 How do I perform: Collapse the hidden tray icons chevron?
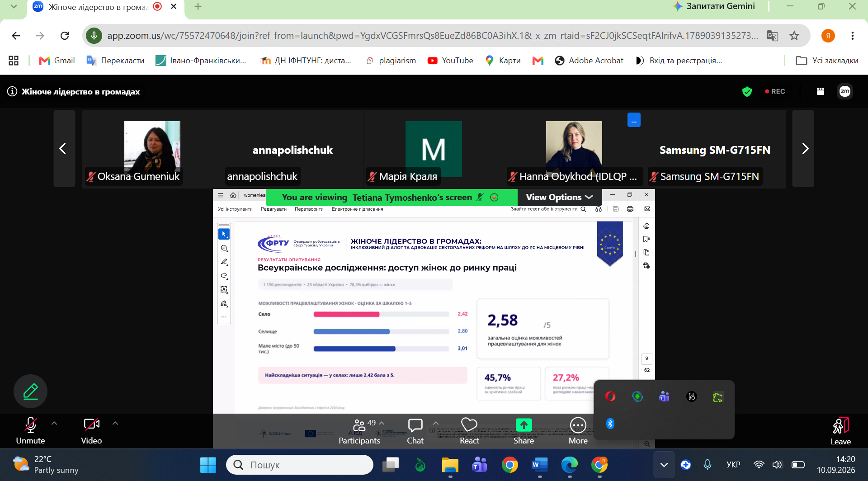click(664, 465)
